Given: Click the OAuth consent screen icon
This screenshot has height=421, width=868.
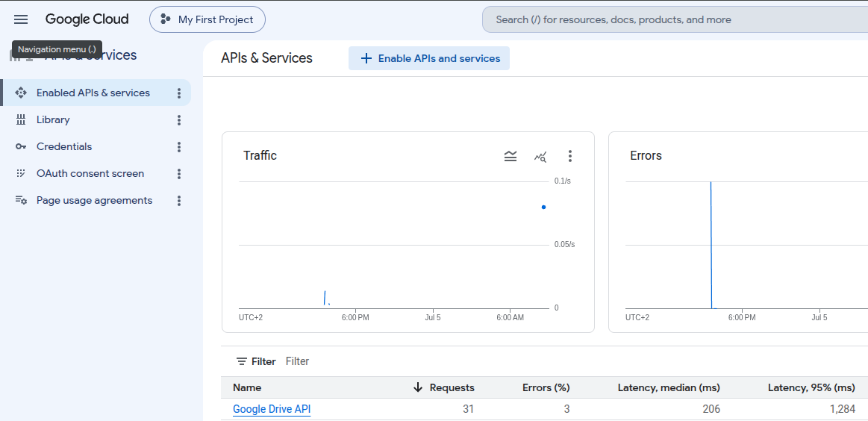Looking at the screenshot, I should point(21,173).
